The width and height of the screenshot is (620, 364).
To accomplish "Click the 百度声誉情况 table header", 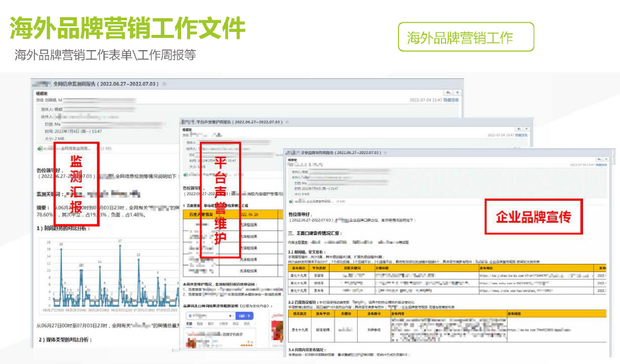I will click(201, 214).
